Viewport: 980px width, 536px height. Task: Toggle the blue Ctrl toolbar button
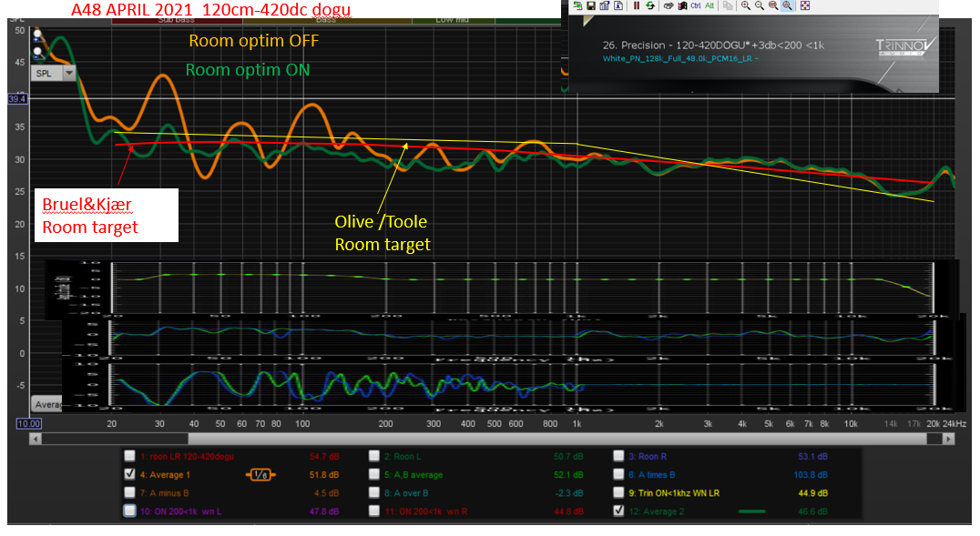[x=696, y=5]
